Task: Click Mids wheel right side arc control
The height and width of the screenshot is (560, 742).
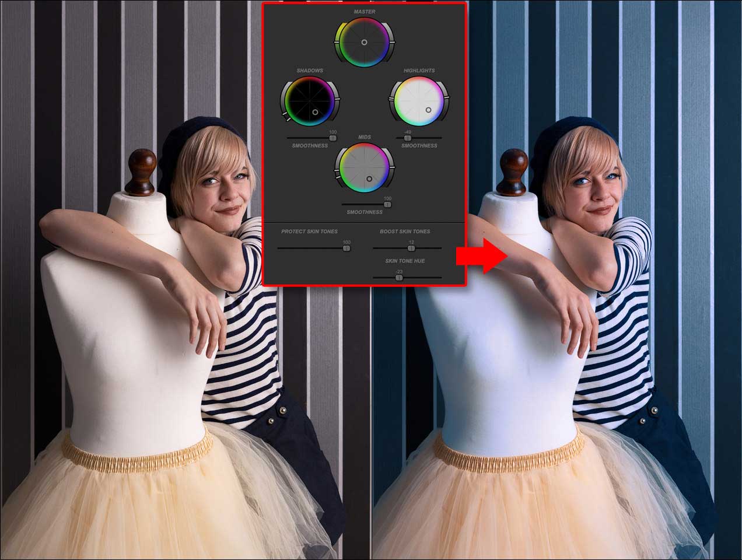Action: (391, 168)
